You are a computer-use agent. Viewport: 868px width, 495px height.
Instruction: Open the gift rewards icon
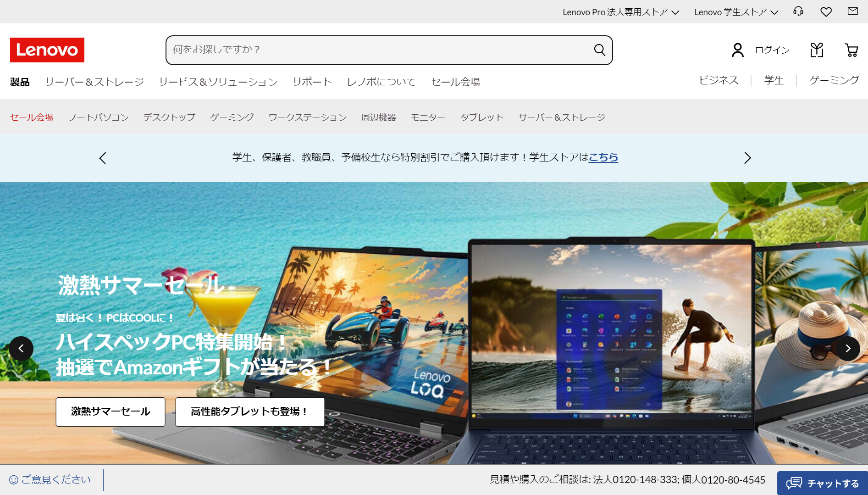pyautogui.click(x=817, y=50)
